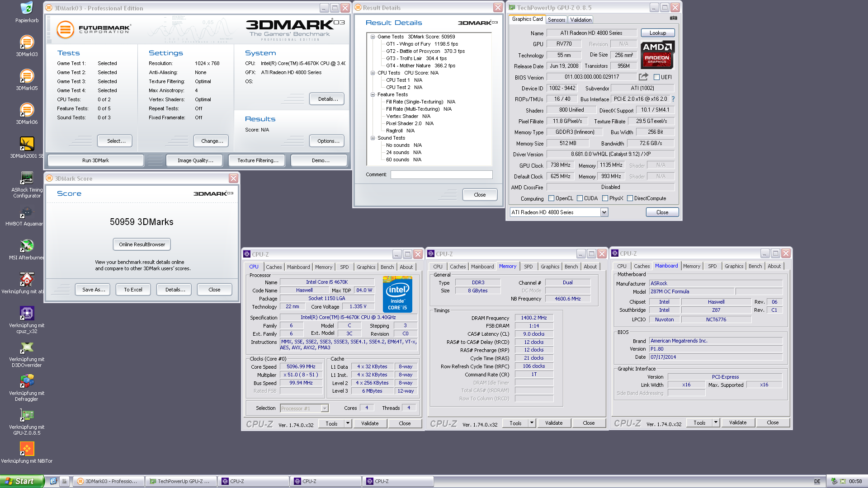Viewport: 868px width, 488px height.
Task: Switch to the Validation tab in GPU-Z
Action: click(580, 20)
